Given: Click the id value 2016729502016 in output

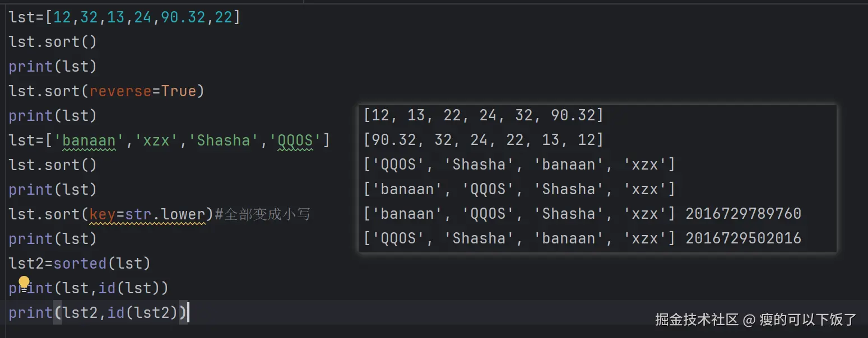Looking at the screenshot, I should pyautogui.click(x=743, y=238).
